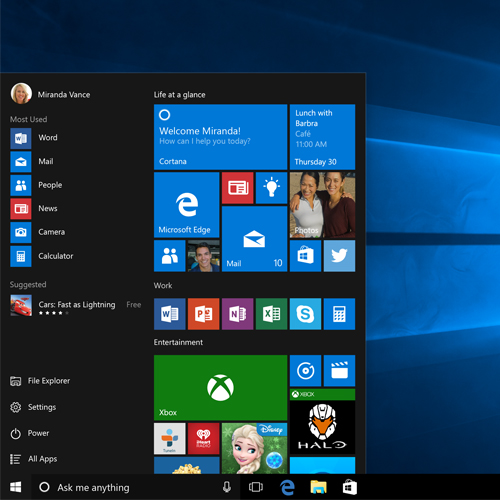This screenshot has height=500, width=500.
Task: Click the Work group heading
Action: point(163,286)
